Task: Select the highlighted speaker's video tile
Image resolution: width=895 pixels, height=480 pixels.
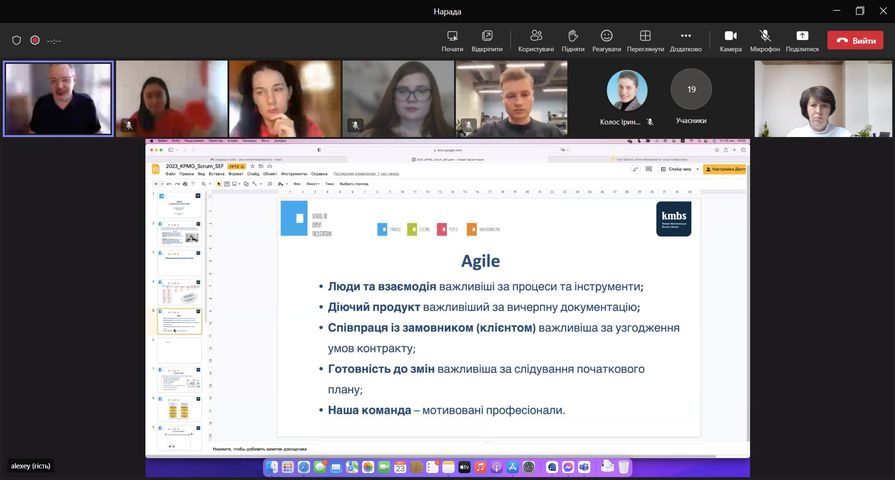Action: click(58, 98)
